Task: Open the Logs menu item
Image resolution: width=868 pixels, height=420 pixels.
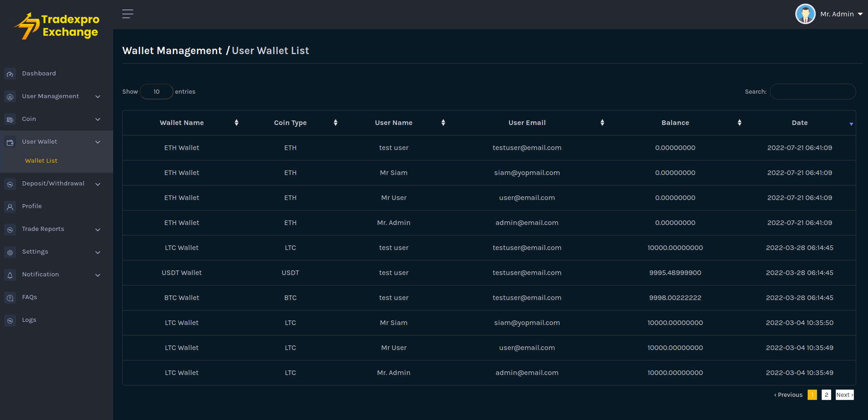Action: [x=29, y=320]
